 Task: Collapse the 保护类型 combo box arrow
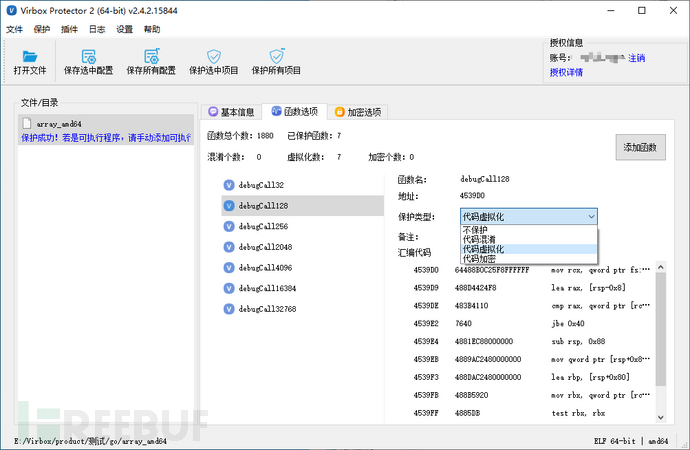591,217
